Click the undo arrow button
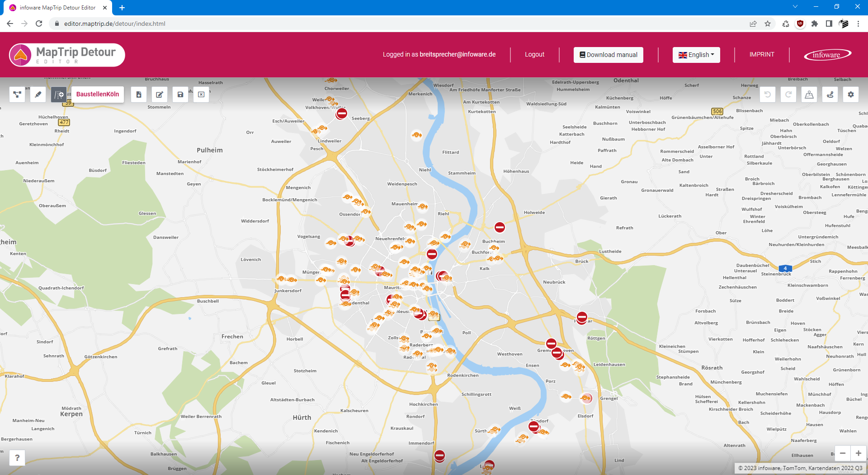 (x=768, y=95)
